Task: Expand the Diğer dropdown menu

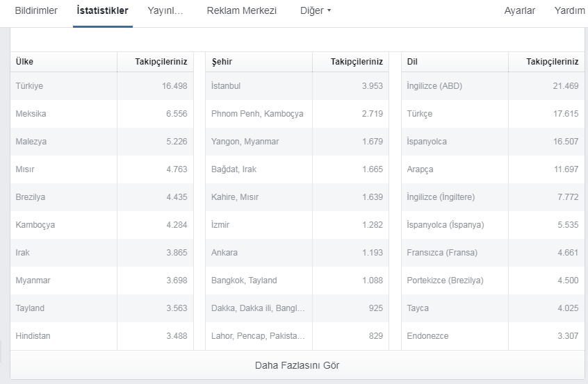Action: 316,10
